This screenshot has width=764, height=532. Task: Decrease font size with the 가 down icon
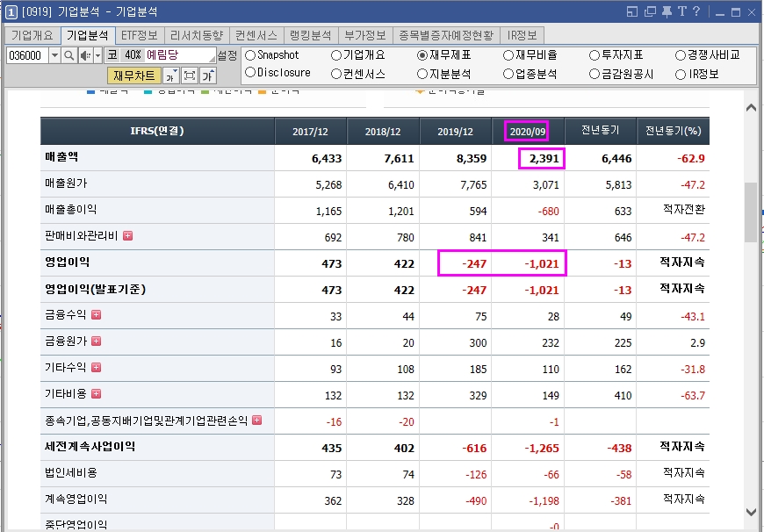[x=170, y=75]
